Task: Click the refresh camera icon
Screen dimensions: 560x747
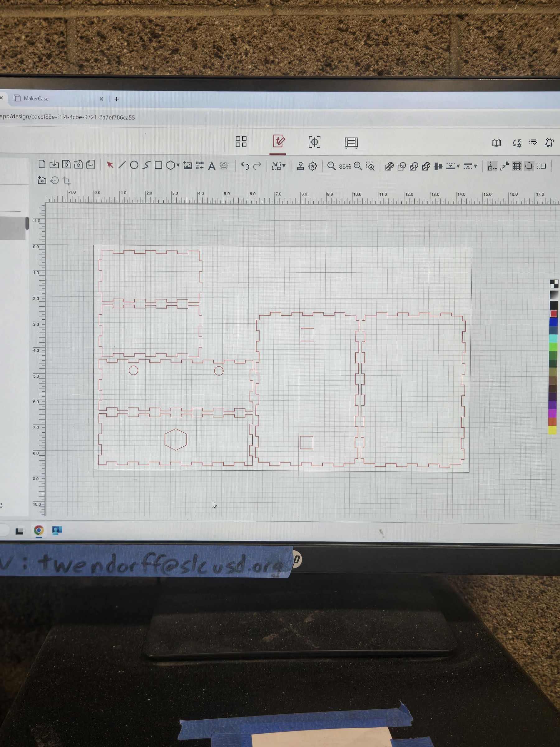Action: (54, 180)
